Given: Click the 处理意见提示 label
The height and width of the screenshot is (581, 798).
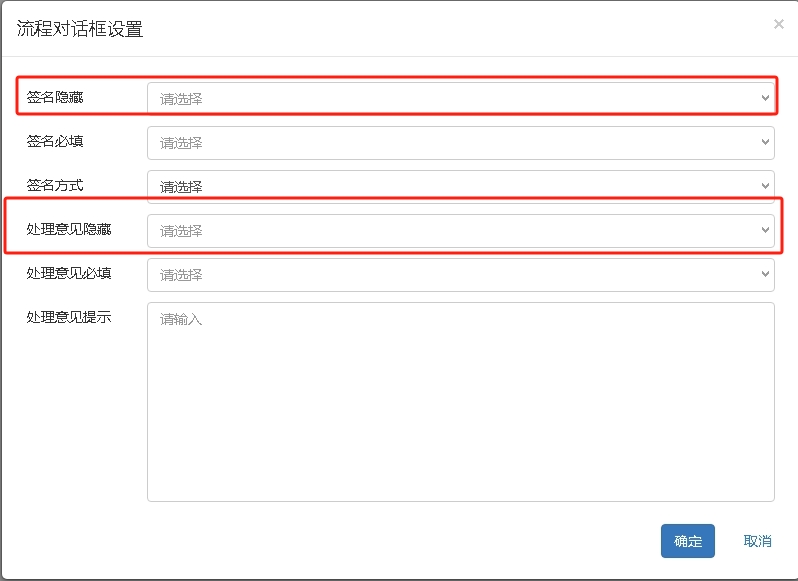Looking at the screenshot, I should (x=69, y=317).
